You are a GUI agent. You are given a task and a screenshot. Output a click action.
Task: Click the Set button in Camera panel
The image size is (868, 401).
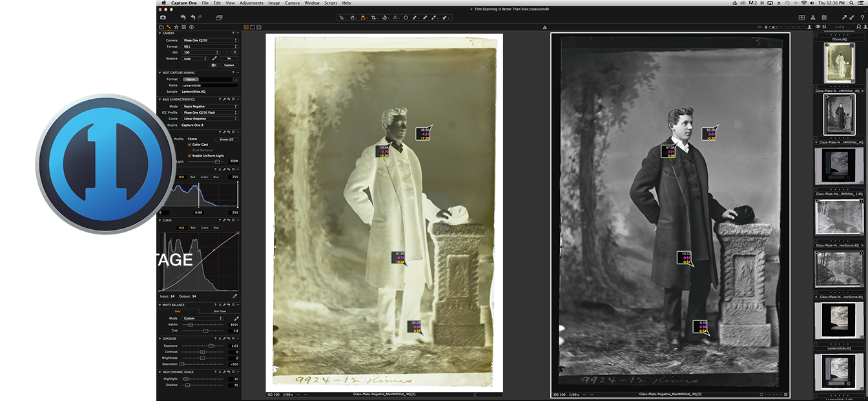(x=229, y=59)
